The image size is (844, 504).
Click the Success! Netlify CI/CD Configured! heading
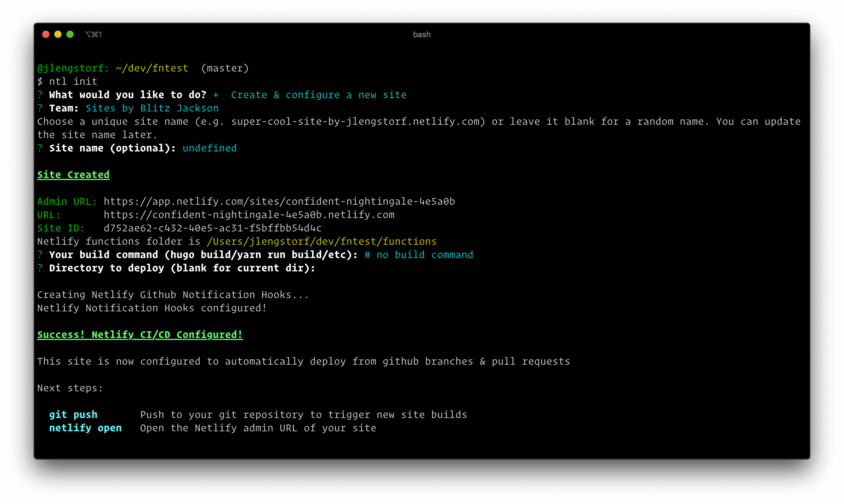point(140,334)
